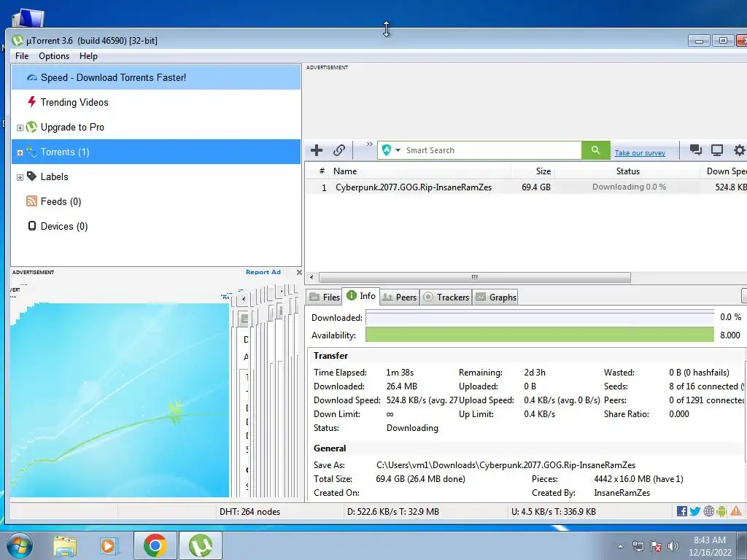This screenshot has width=747, height=560.
Task: Select Speed - Download Torrents Faster
Action: click(156, 77)
